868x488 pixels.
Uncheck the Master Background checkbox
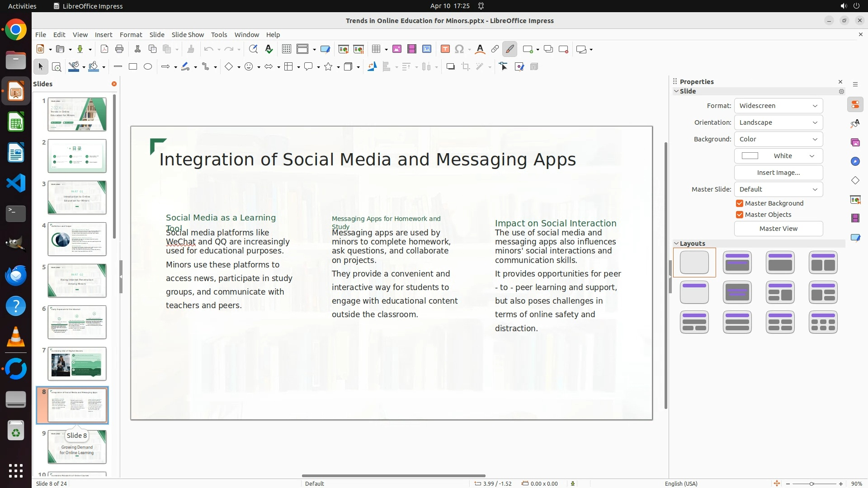(740, 203)
